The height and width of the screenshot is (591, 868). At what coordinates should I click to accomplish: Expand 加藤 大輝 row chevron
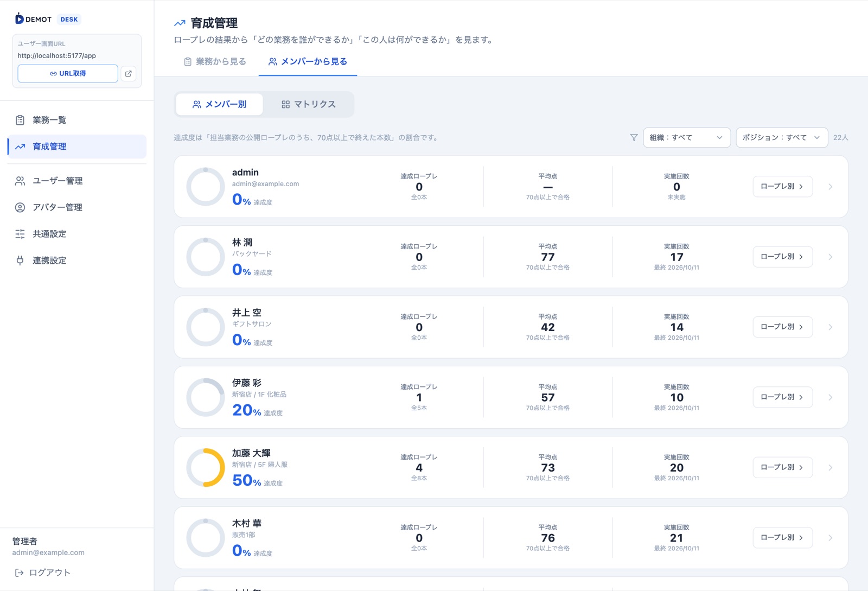click(831, 468)
